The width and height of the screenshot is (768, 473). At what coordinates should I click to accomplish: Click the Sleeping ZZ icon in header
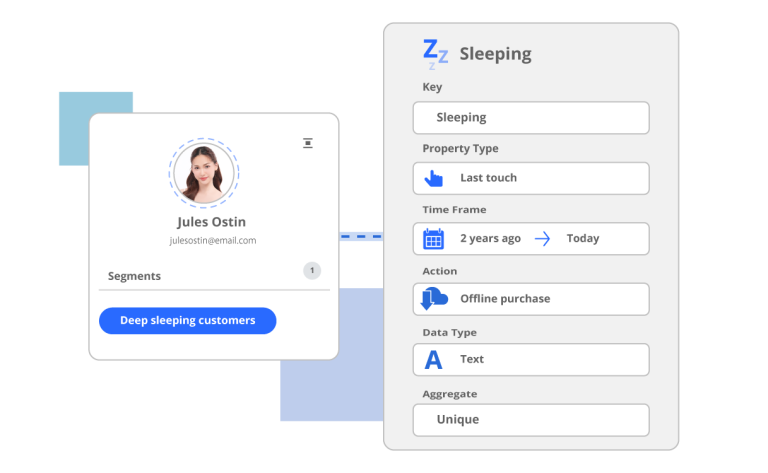(435, 54)
